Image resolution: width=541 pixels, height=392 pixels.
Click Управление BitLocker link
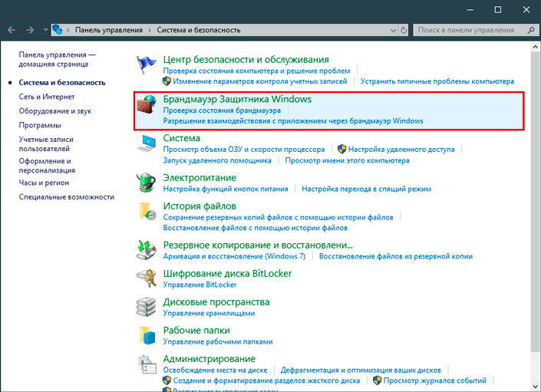coord(200,285)
